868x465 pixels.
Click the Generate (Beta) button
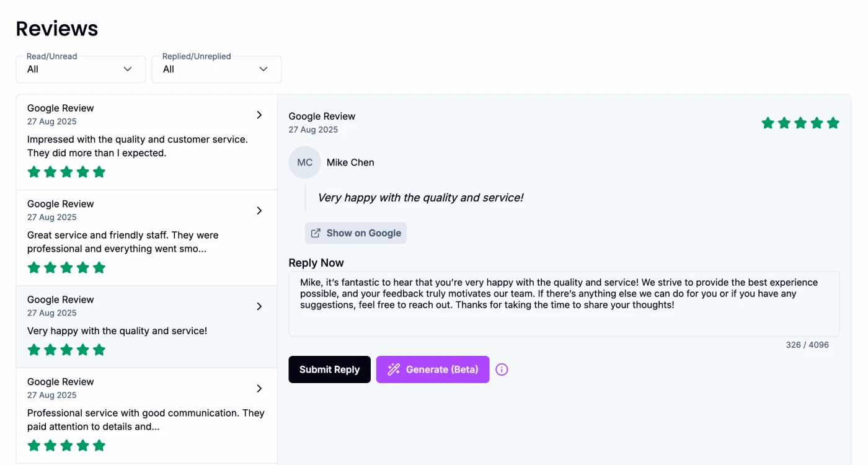pyautogui.click(x=433, y=370)
